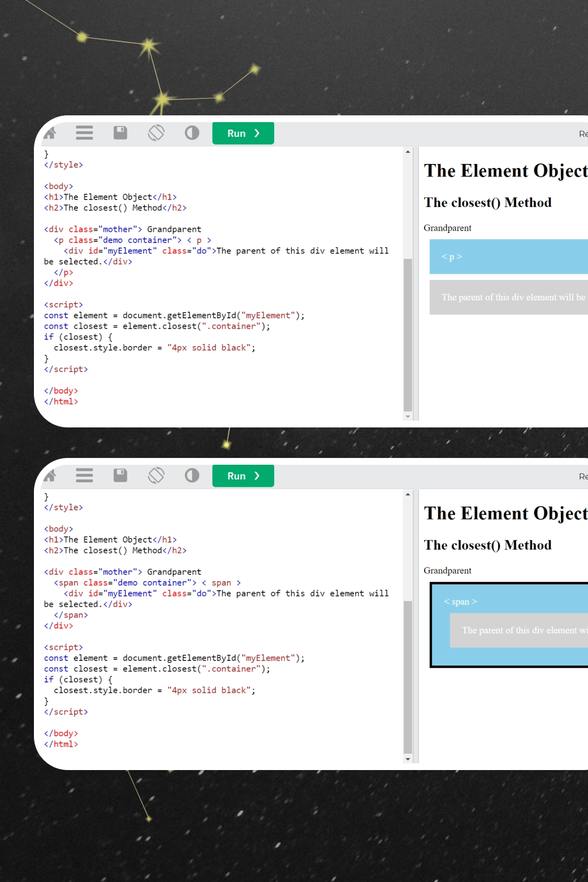This screenshot has width=588, height=882.
Task: Open the hamburger menu in the top editor
Action: coord(84,133)
